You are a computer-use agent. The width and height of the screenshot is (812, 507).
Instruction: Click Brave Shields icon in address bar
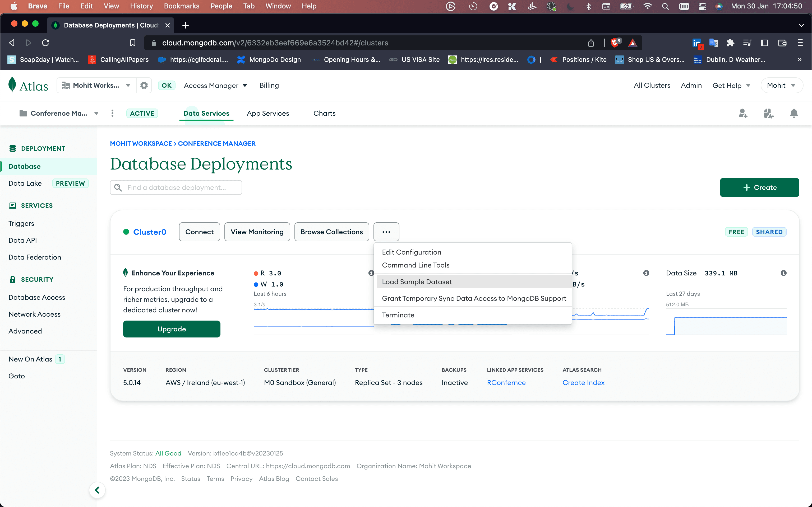(615, 43)
